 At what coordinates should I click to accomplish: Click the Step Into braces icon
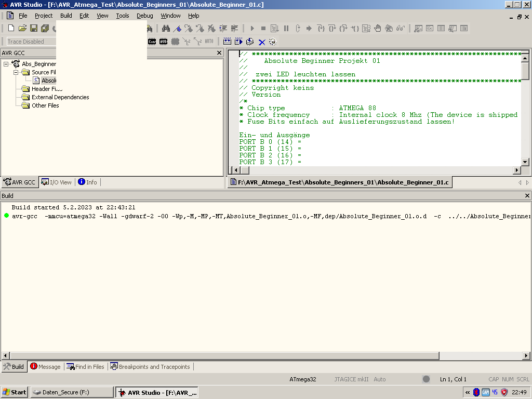pos(321,29)
